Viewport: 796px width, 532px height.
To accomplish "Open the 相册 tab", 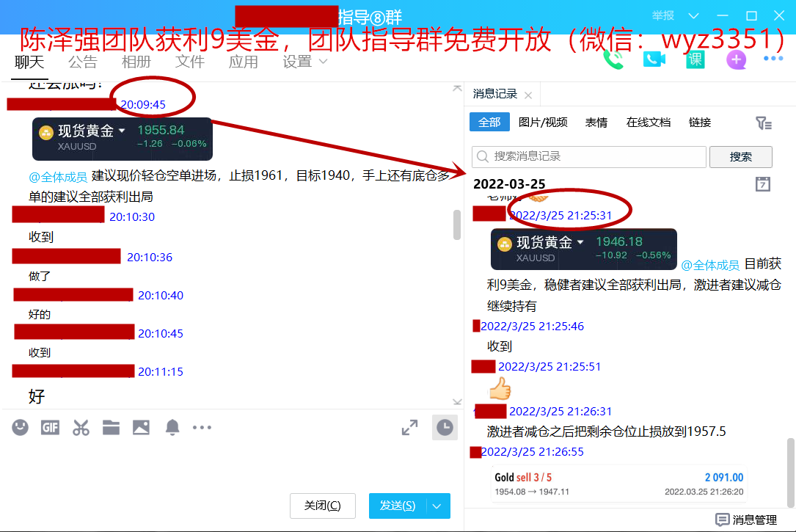I will [x=136, y=62].
